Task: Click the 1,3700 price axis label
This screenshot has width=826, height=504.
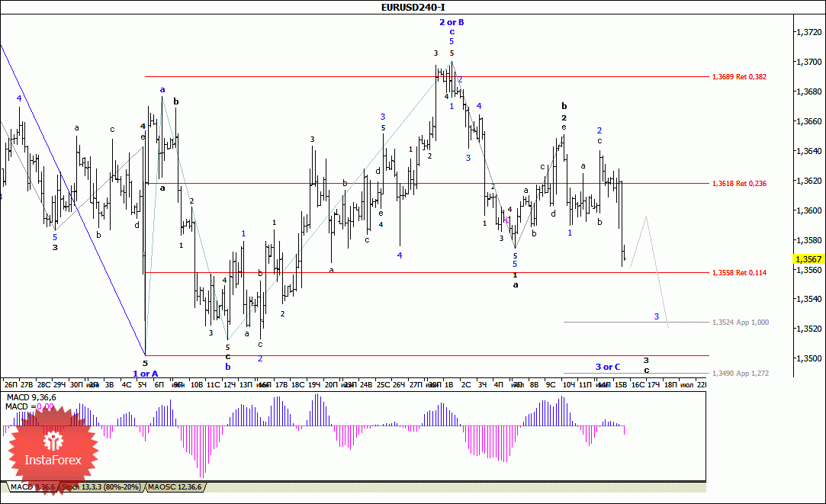Action: (x=808, y=62)
